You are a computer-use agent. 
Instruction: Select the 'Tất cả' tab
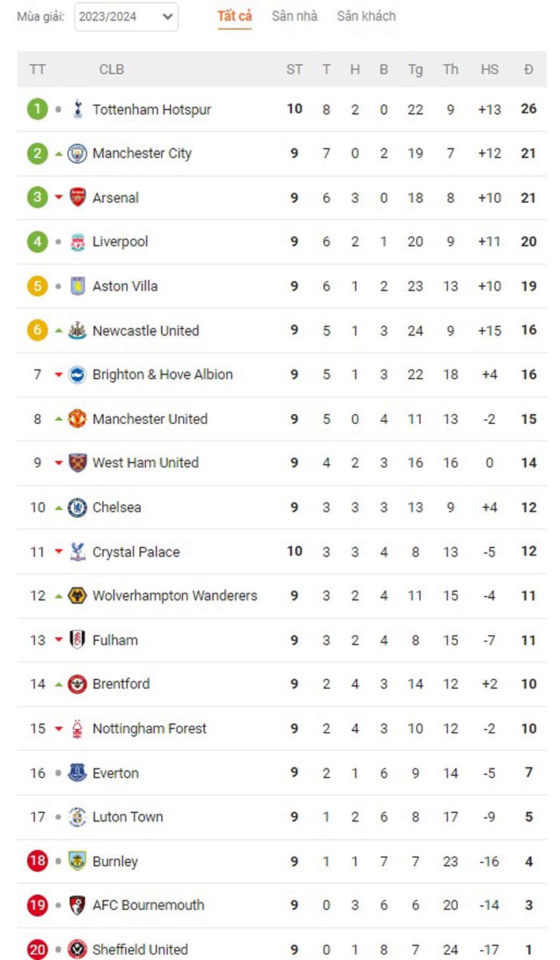235,16
